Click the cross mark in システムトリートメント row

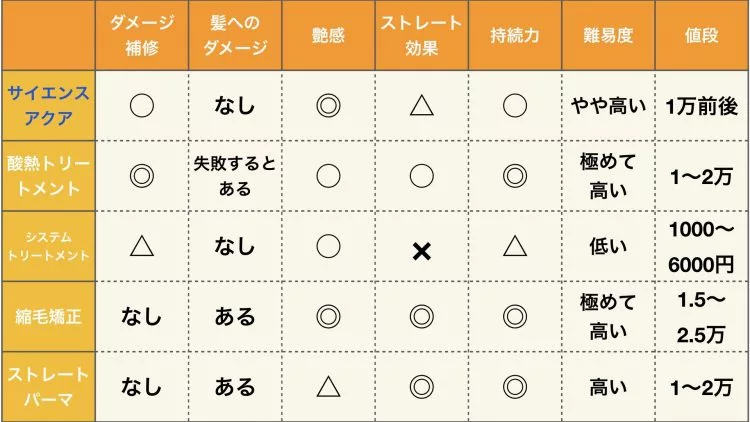pyautogui.click(x=421, y=251)
